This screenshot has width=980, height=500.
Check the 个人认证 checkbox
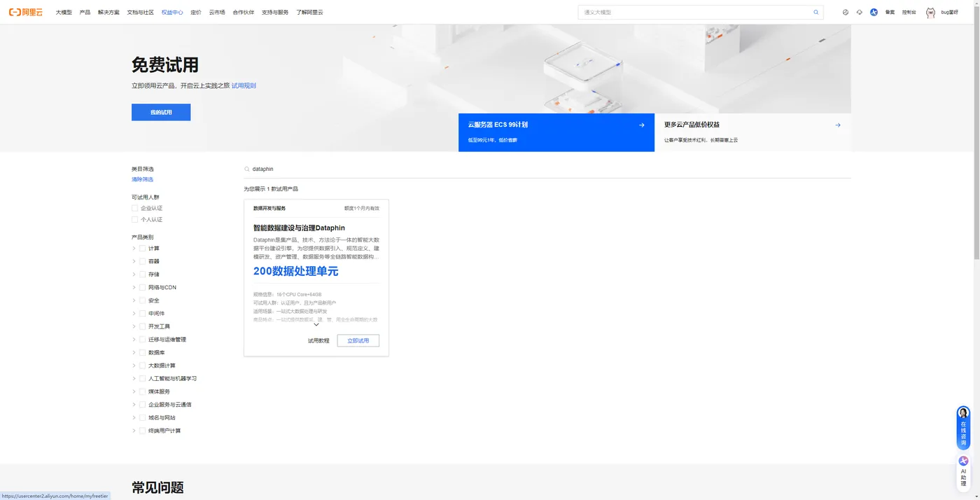(x=134, y=219)
